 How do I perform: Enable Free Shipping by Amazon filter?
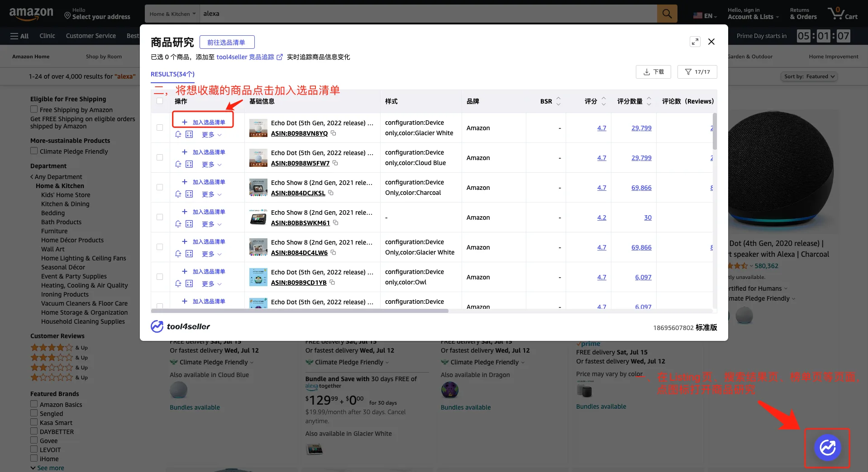[x=34, y=109]
